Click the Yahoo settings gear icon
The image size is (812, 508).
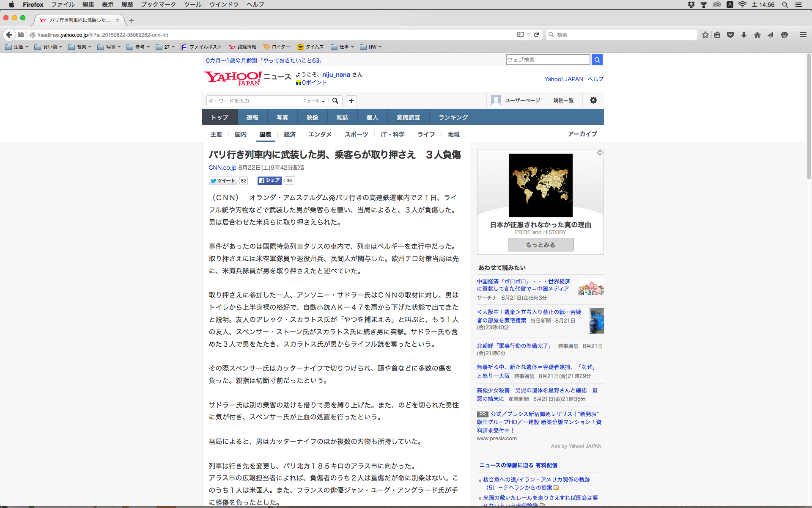pos(593,100)
